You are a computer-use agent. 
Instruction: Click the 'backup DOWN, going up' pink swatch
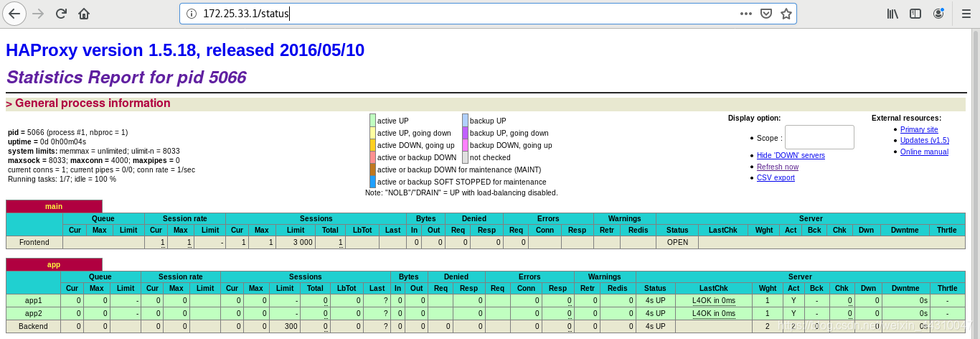click(x=465, y=145)
